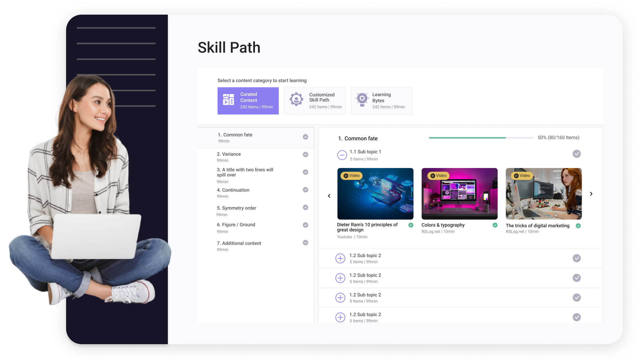Expand the first 1.2 Sub topic 2
Image resolution: width=640 pixels, height=364 pixels.
[x=340, y=258]
